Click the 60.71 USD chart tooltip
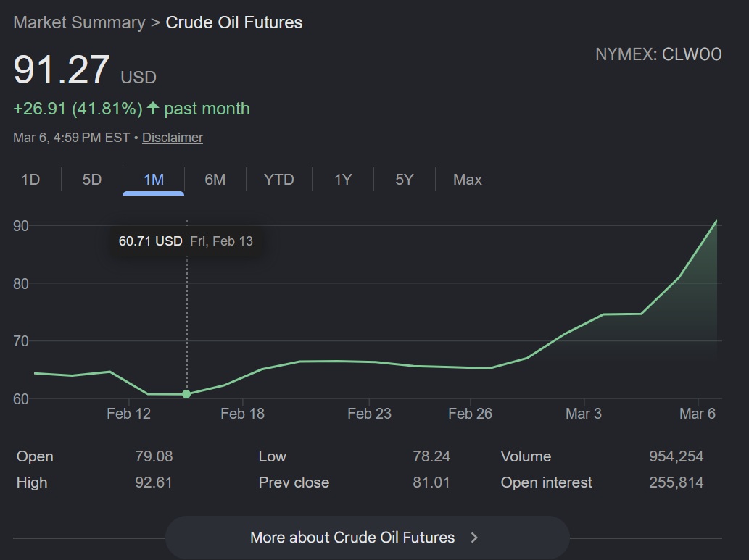Viewport: 749px width, 560px height. [186, 241]
